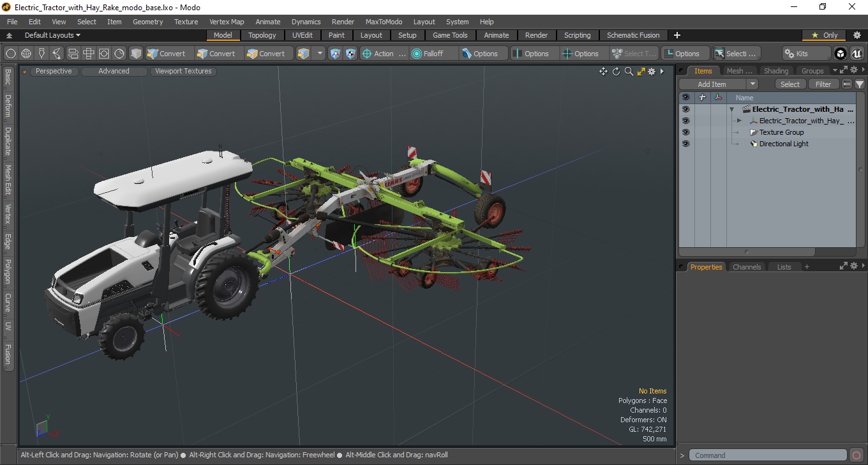Click the Filter button in Items panel
This screenshot has height=465, width=868.
(x=823, y=84)
